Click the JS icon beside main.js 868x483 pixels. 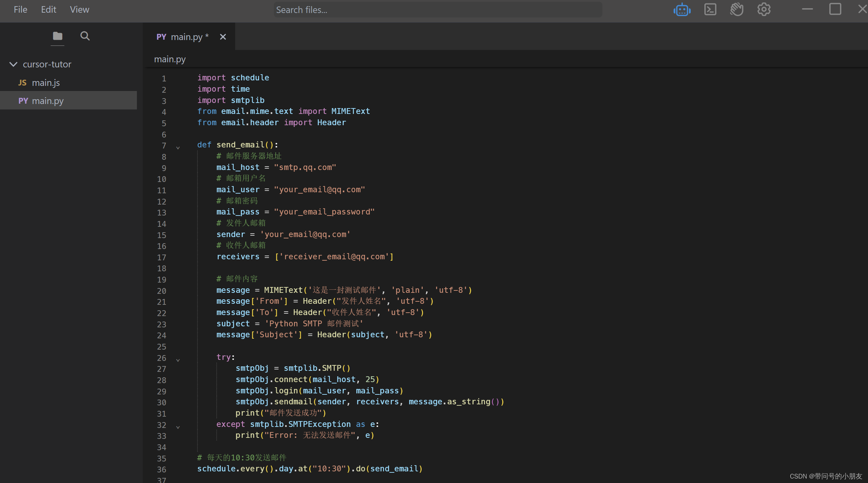click(23, 83)
